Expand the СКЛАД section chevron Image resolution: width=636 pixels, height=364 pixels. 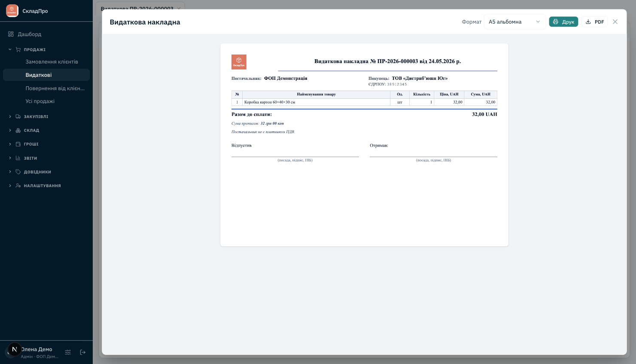pos(10,130)
